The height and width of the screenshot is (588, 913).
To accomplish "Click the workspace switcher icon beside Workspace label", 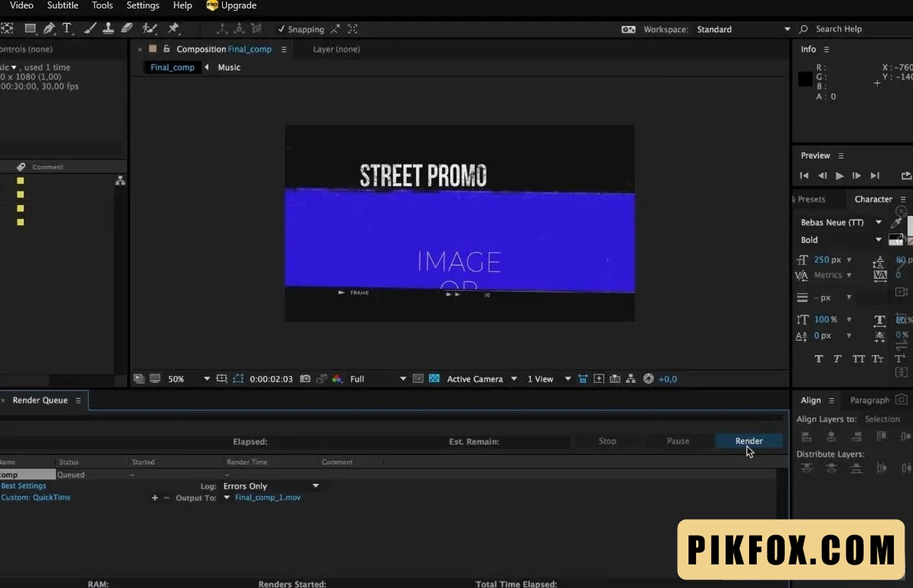I will click(x=628, y=29).
